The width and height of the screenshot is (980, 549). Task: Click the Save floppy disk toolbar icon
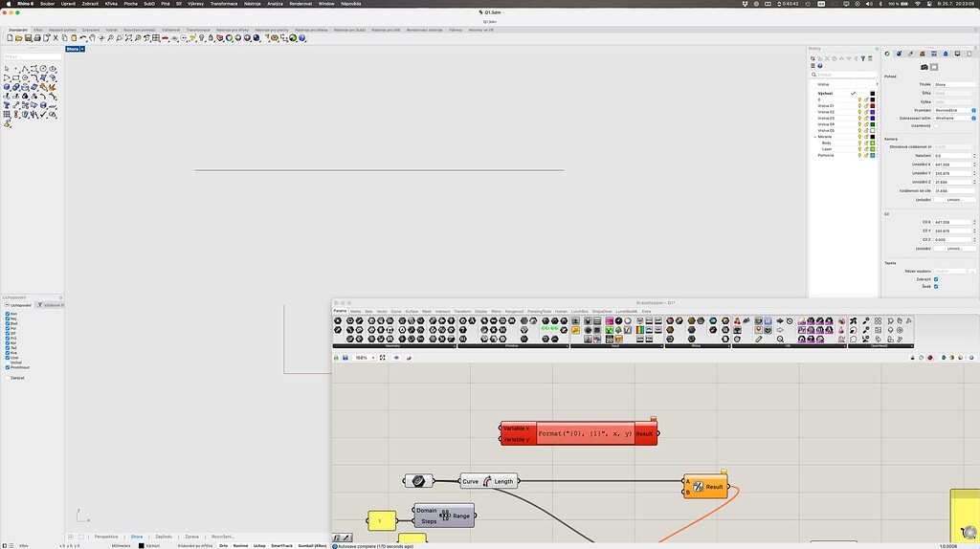point(28,38)
